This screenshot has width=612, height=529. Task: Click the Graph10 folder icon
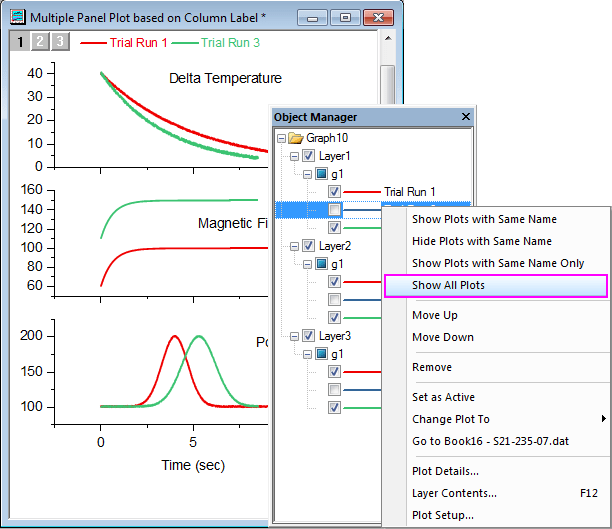coord(296,138)
